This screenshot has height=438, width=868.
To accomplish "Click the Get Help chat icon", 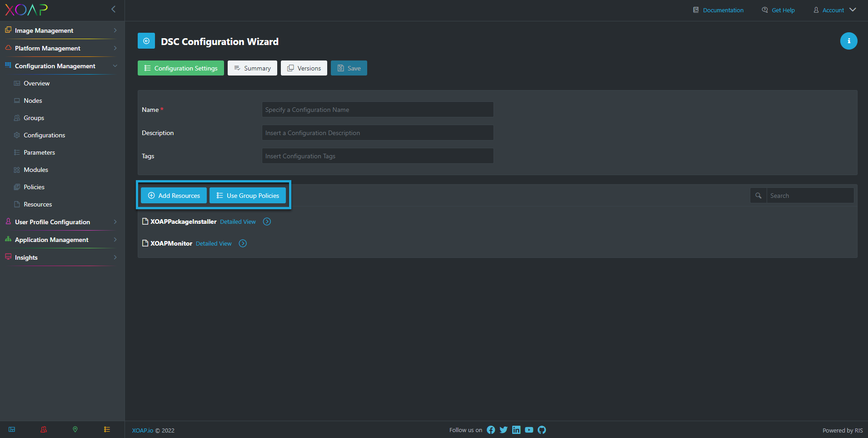I will click(765, 10).
